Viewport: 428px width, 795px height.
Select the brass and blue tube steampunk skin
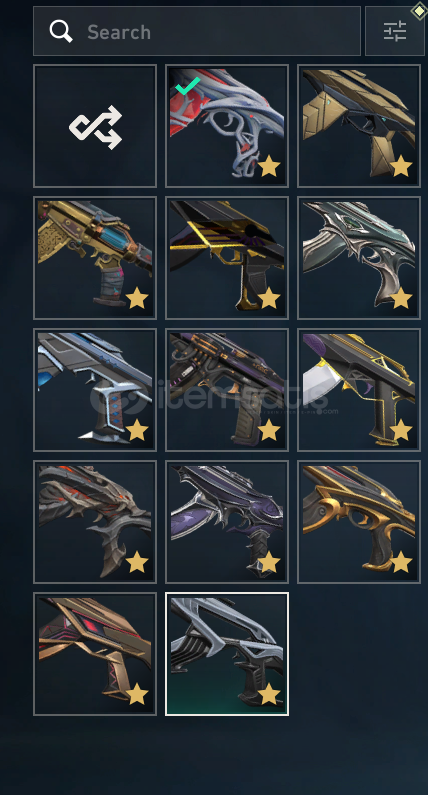(x=95, y=258)
